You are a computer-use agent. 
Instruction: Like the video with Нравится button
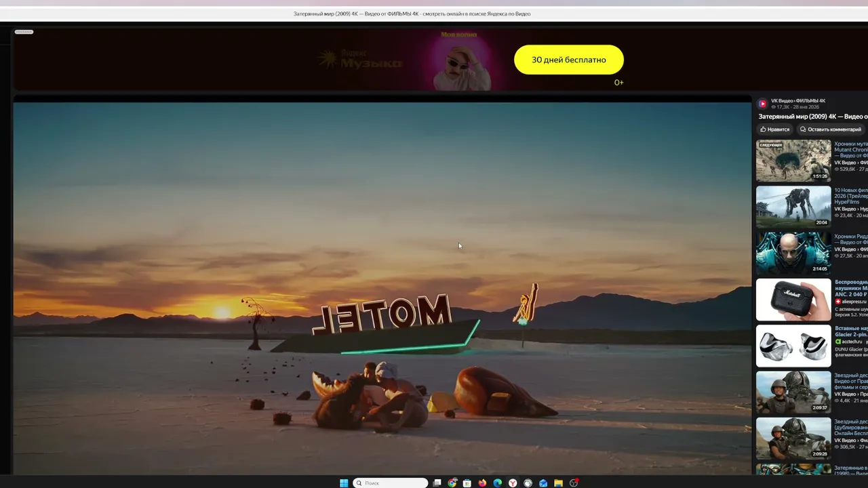click(x=774, y=129)
